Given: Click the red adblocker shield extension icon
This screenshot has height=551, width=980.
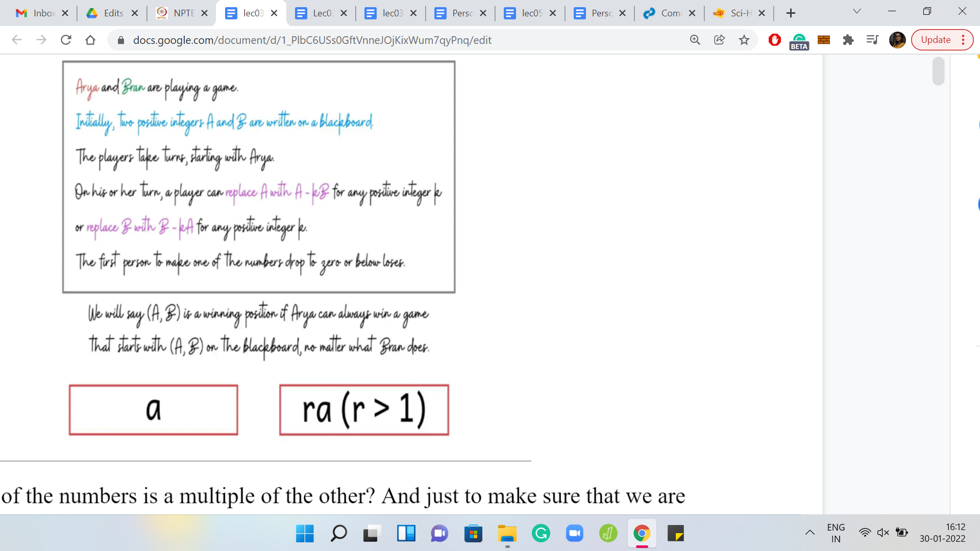Looking at the screenshot, I should click(x=774, y=40).
